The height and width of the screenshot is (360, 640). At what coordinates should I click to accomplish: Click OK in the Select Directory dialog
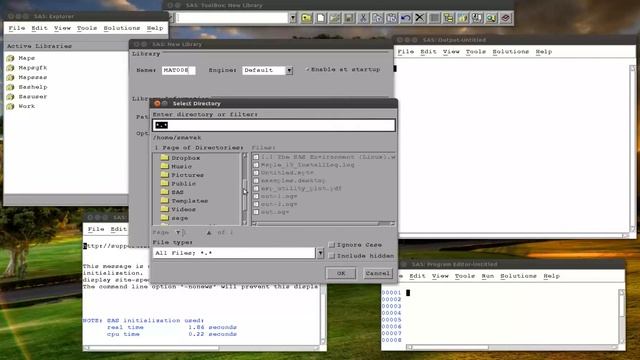coord(341,273)
